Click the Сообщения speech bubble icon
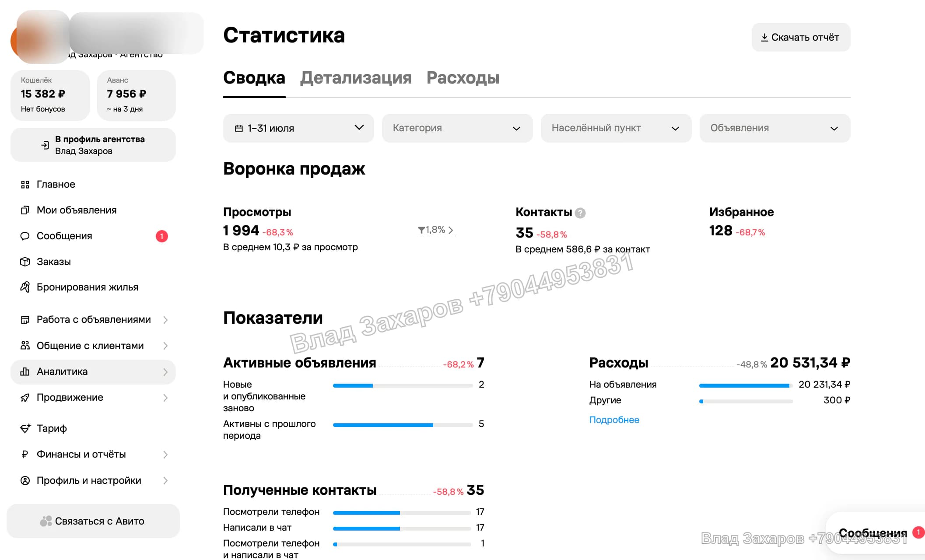Screen dimensions: 925x560 (25, 236)
